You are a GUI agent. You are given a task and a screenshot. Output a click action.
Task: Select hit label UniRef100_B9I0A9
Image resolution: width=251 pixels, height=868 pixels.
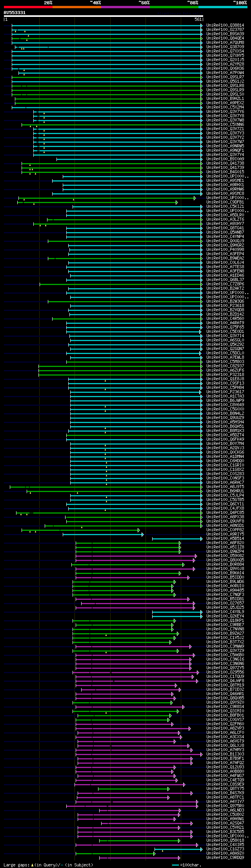click(x=225, y=159)
